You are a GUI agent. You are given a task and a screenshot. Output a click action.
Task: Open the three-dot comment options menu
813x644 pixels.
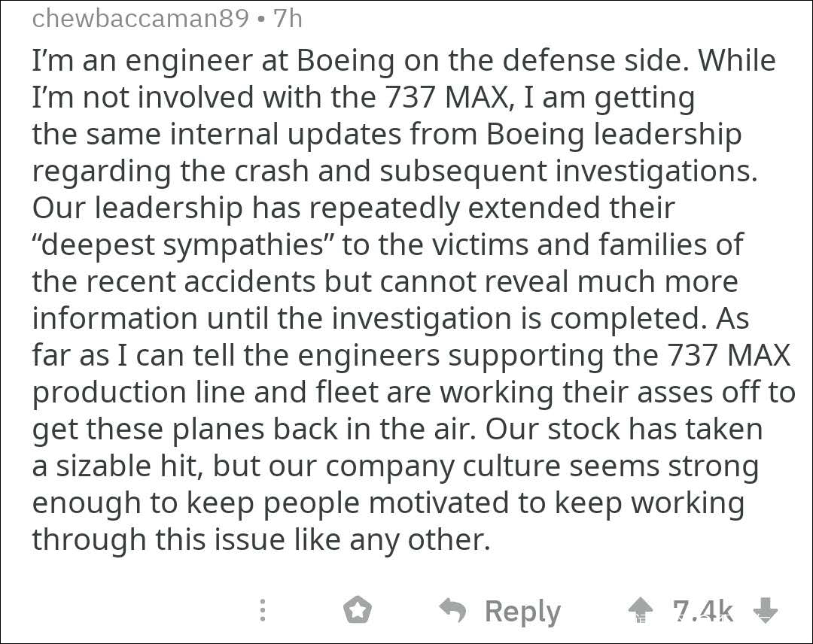click(263, 610)
